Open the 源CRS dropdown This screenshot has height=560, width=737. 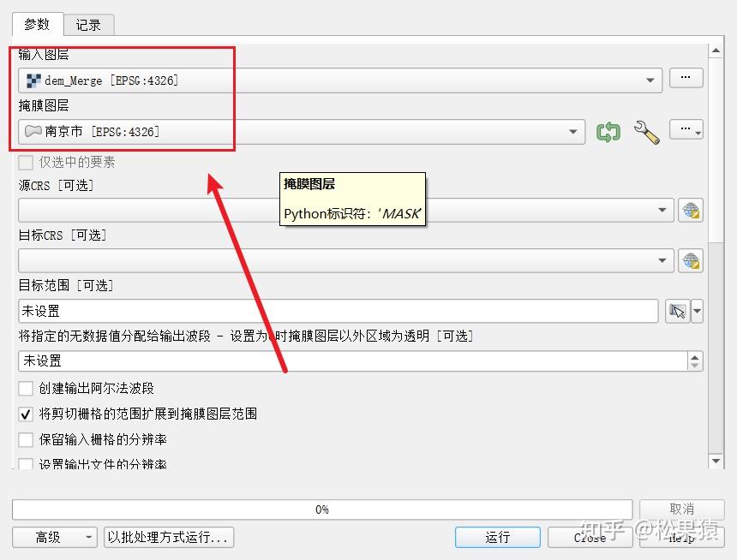tap(664, 210)
